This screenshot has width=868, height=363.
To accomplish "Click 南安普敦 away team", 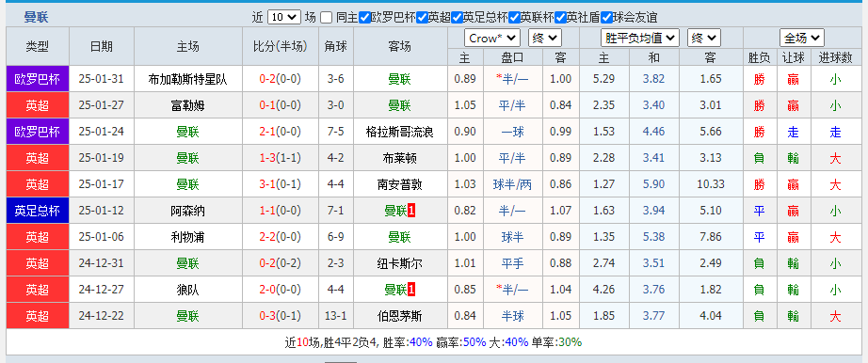I will pos(400,184).
